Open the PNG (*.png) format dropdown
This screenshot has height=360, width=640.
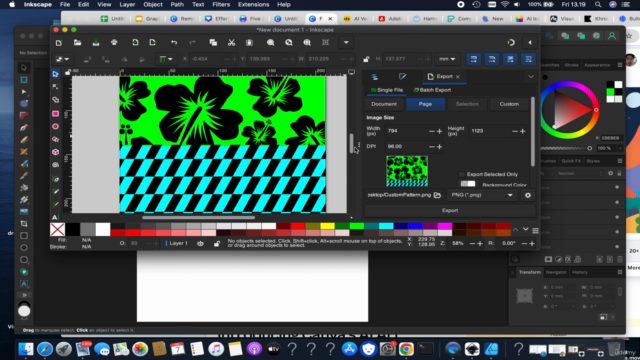click(x=482, y=195)
